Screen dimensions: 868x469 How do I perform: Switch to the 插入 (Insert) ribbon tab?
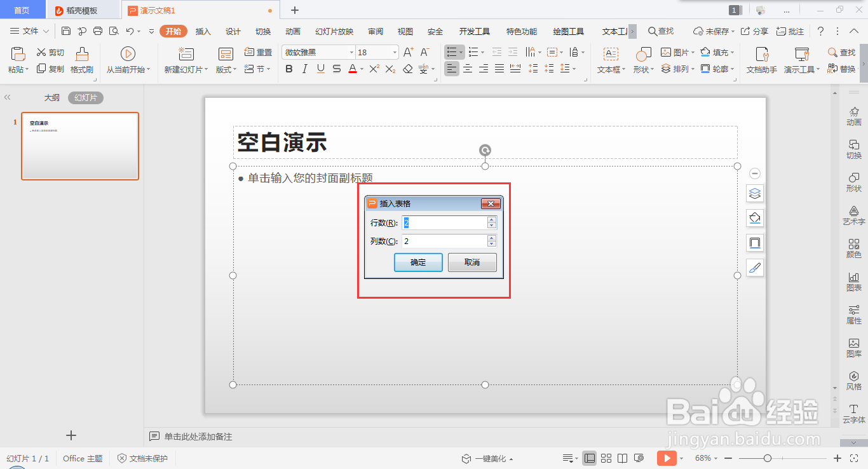pyautogui.click(x=203, y=31)
